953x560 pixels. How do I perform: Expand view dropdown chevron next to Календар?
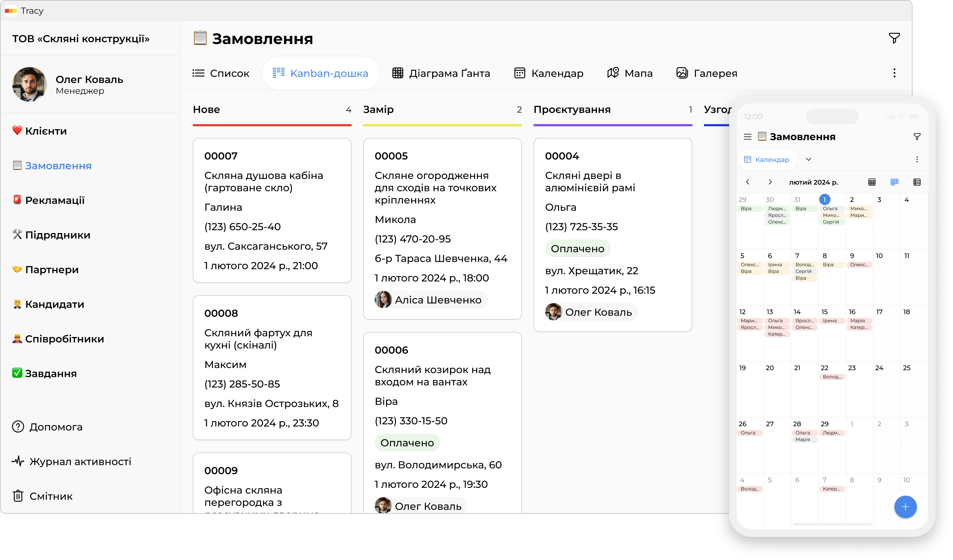point(808,159)
